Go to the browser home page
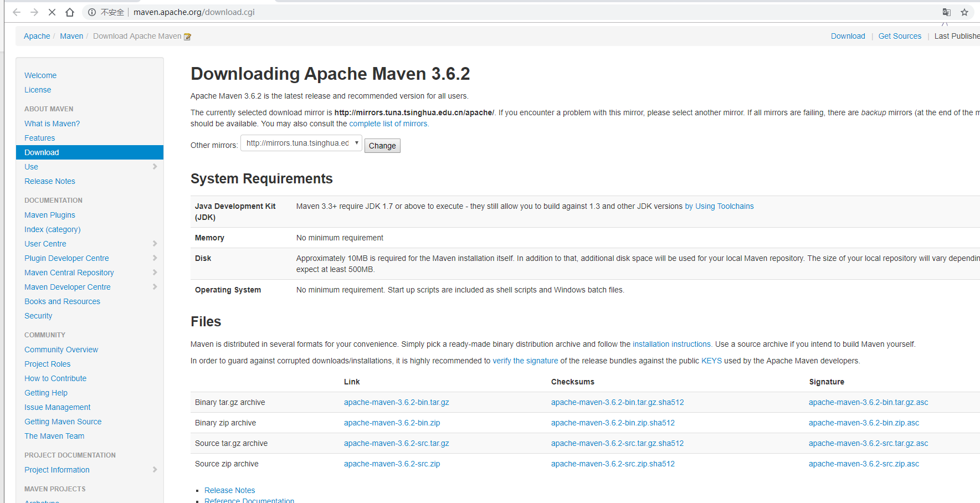 (70, 12)
